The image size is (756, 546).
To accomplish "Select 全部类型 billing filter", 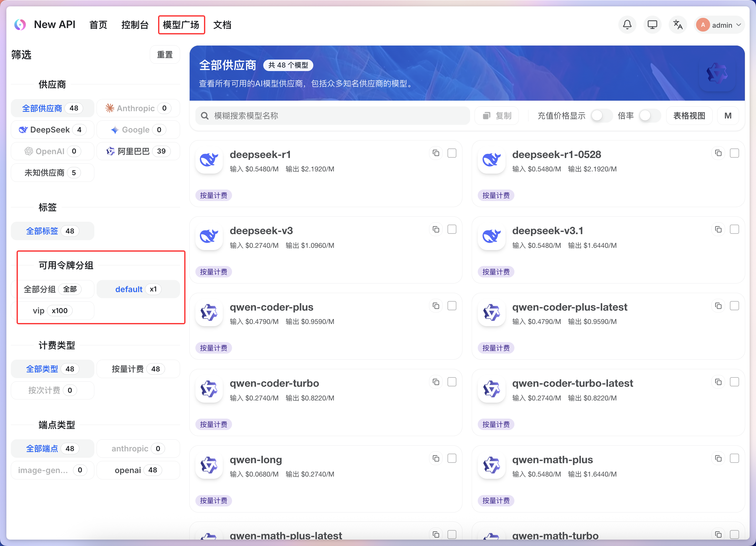I will pos(52,369).
